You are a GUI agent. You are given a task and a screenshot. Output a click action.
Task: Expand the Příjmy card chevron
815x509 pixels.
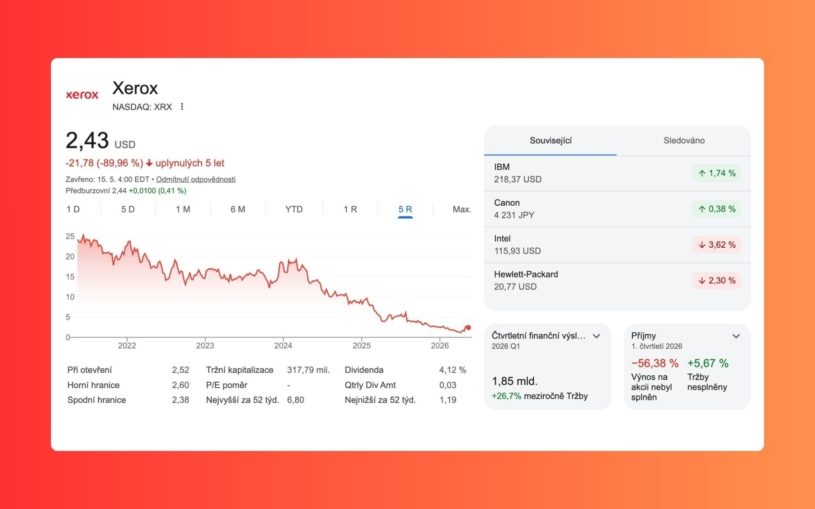pos(736,336)
